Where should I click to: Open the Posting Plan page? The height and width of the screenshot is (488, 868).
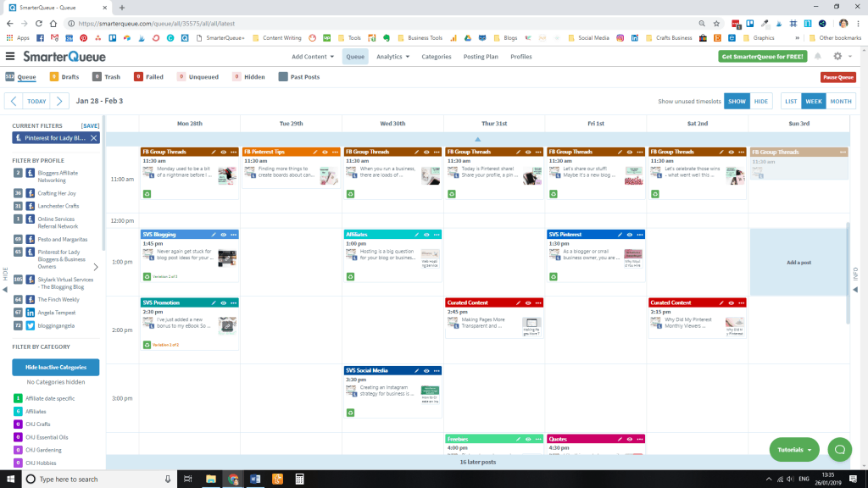pyautogui.click(x=481, y=57)
